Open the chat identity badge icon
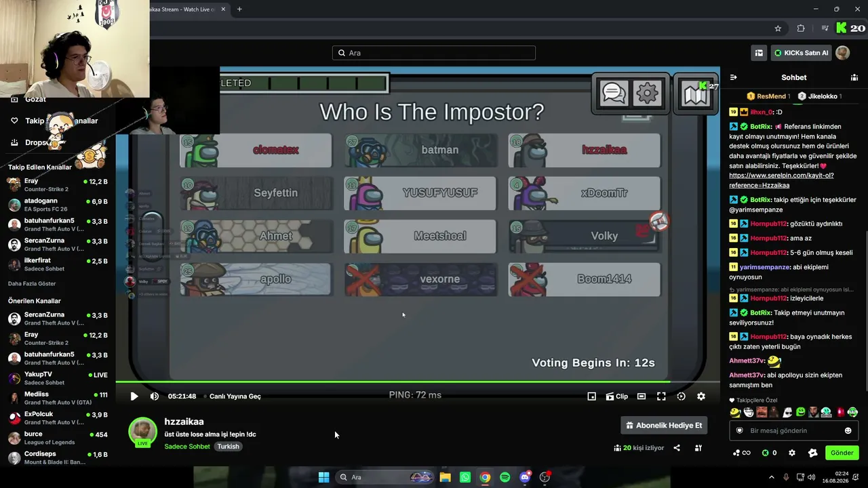 pos(740,430)
